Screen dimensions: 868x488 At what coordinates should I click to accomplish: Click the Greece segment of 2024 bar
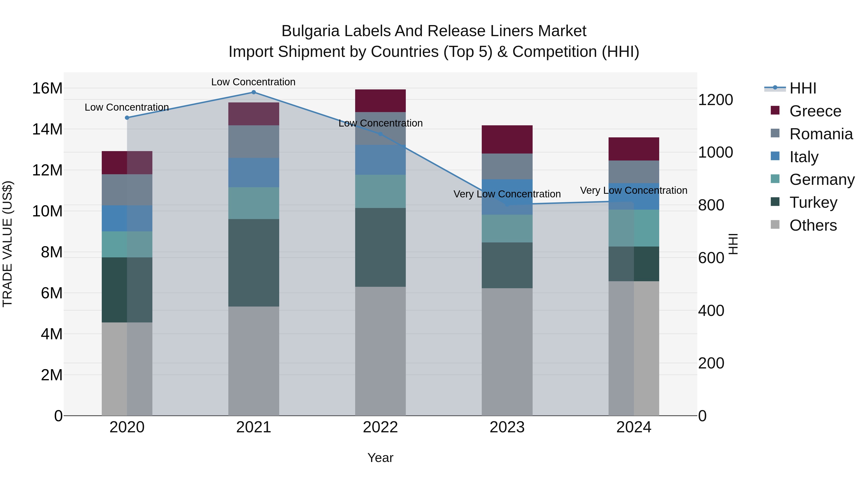pyautogui.click(x=634, y=149)
